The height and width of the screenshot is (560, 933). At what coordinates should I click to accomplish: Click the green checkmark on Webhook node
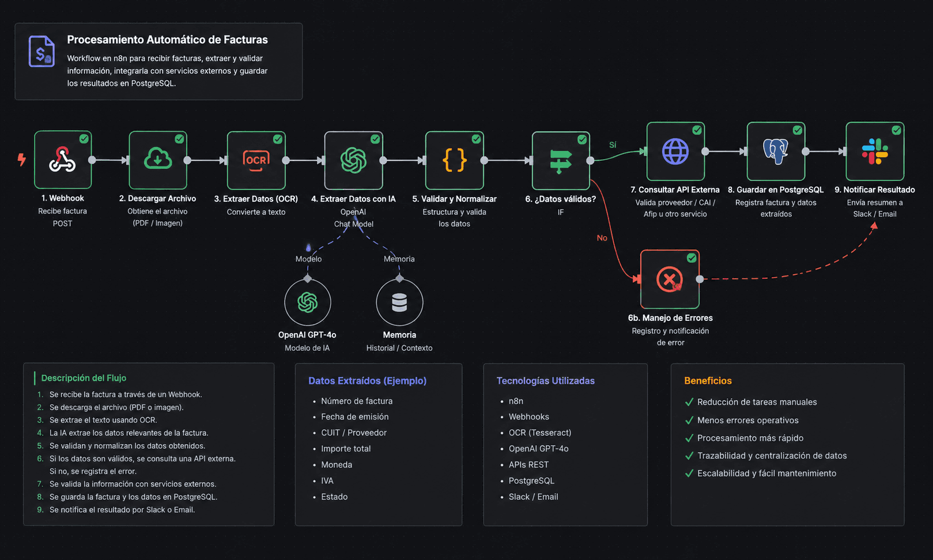pos(84,139)
